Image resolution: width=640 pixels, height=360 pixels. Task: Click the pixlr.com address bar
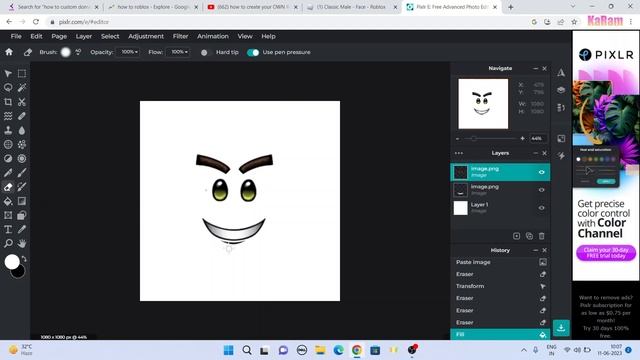[x=286, y=22]
